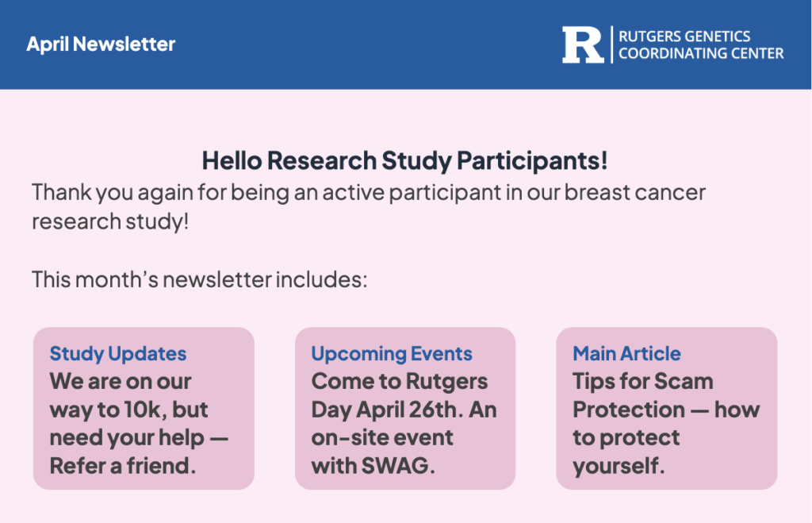The width and height of the screenshot is (812, 523).
Task: Click the thank you paragraph text
Action: pyautogui.click(x=369, y=207)
